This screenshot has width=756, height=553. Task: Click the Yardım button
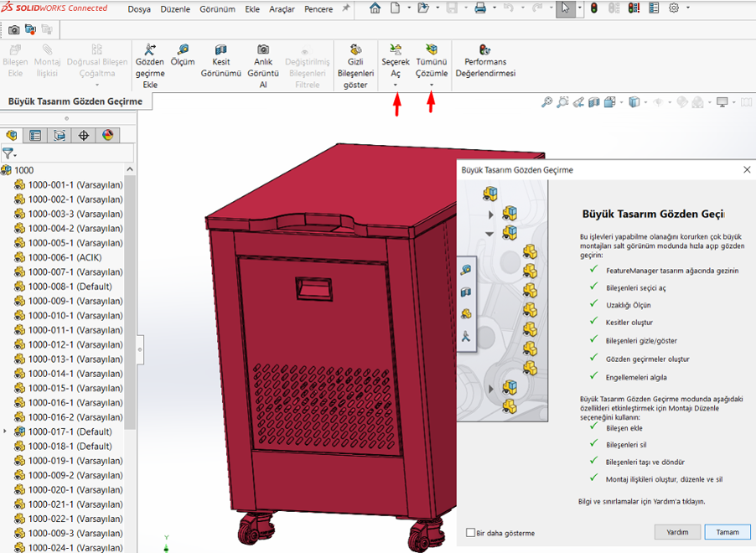point(677,532)
